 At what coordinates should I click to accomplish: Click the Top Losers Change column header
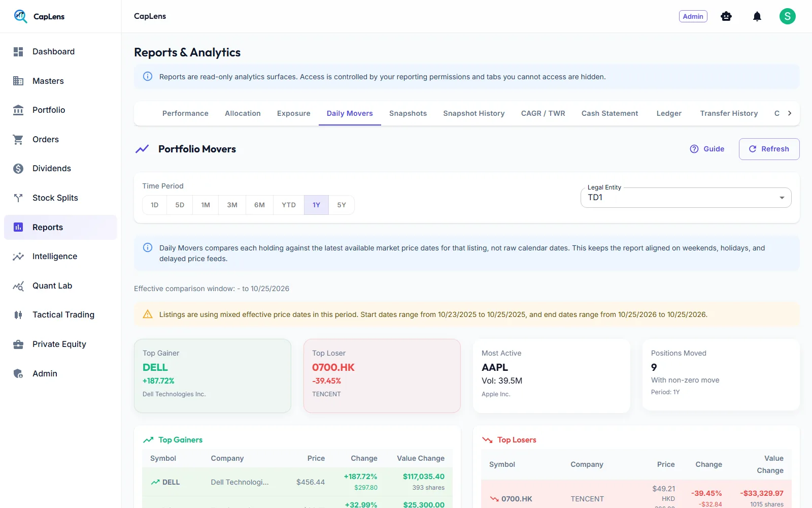click(x=708, y=464)
